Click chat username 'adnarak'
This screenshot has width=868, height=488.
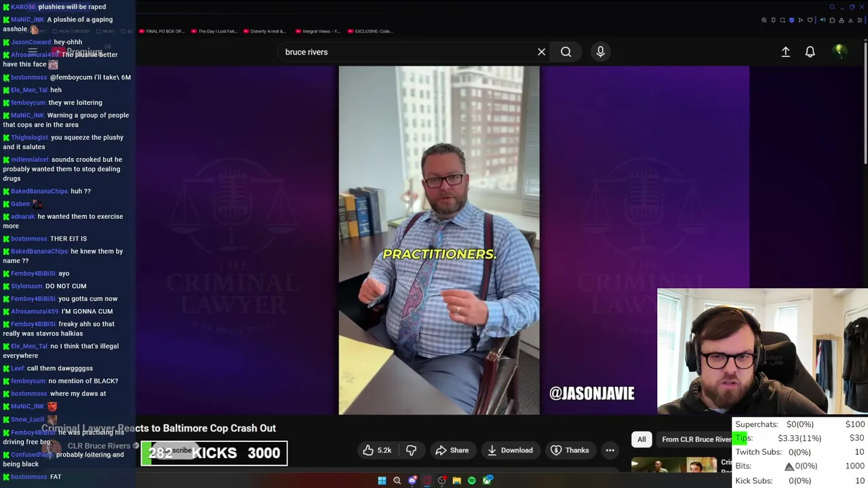pos(22,217)
